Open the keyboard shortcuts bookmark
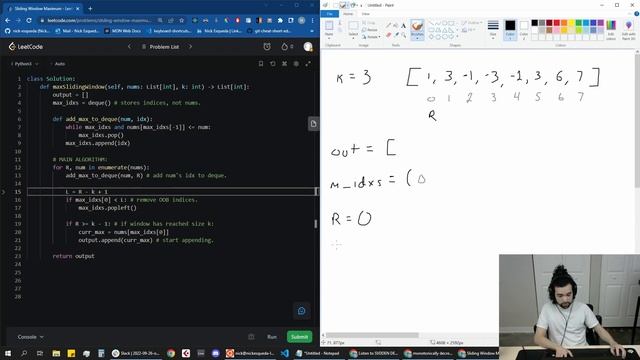 169,31
